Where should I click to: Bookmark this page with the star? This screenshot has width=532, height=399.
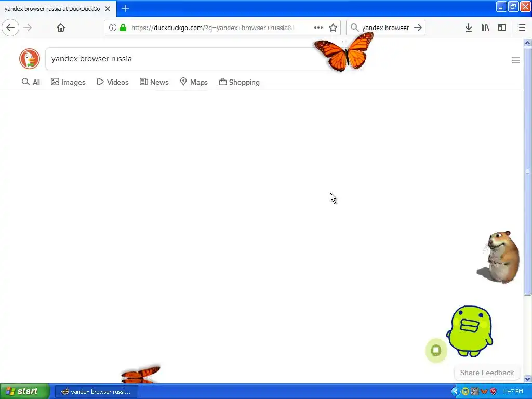(x=333, y=28)
